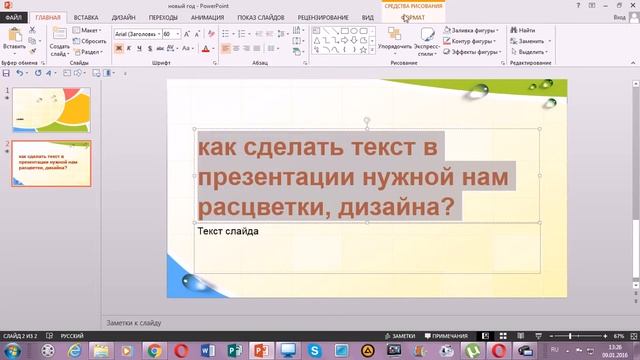
Task: Redo action in quick access toolbar
Action: coord(38,73)
